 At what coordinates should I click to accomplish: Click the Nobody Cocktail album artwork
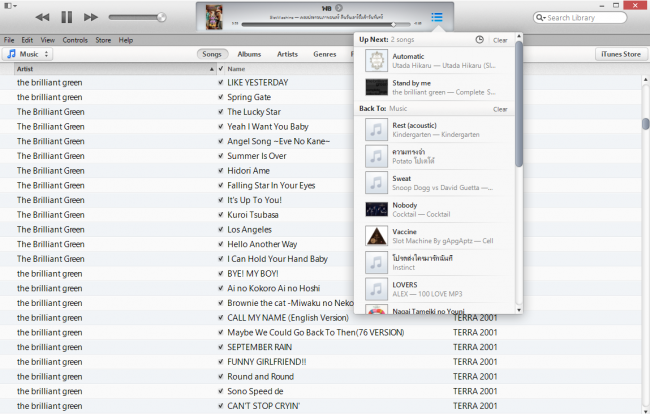coord(376,209)
